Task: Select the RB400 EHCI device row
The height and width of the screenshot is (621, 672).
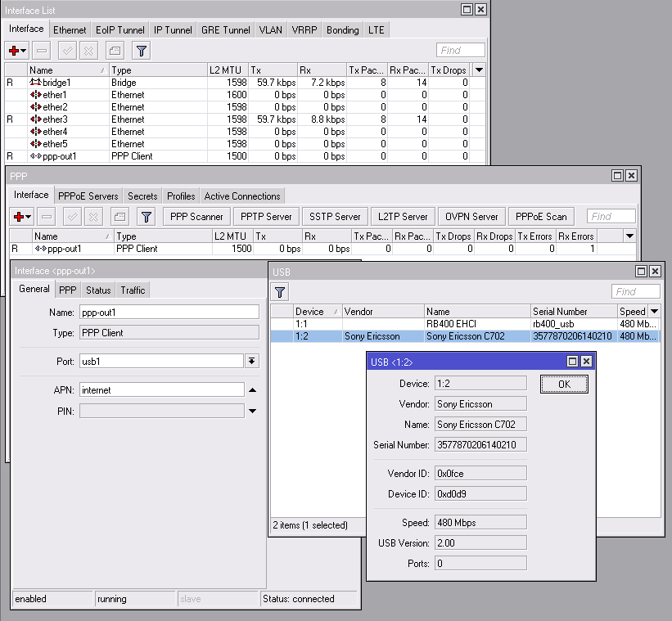Action: click(x=450, y=324)
